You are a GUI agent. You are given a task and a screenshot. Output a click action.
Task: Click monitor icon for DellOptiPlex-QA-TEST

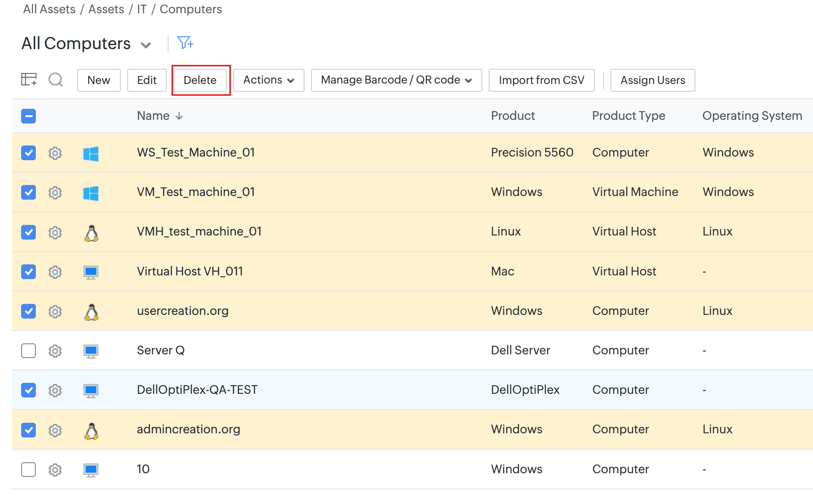coord(91,391)
